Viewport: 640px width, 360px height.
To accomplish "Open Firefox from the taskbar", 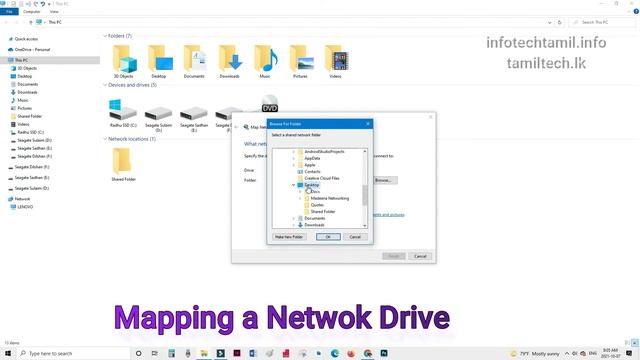I will (x=351, y=353).
